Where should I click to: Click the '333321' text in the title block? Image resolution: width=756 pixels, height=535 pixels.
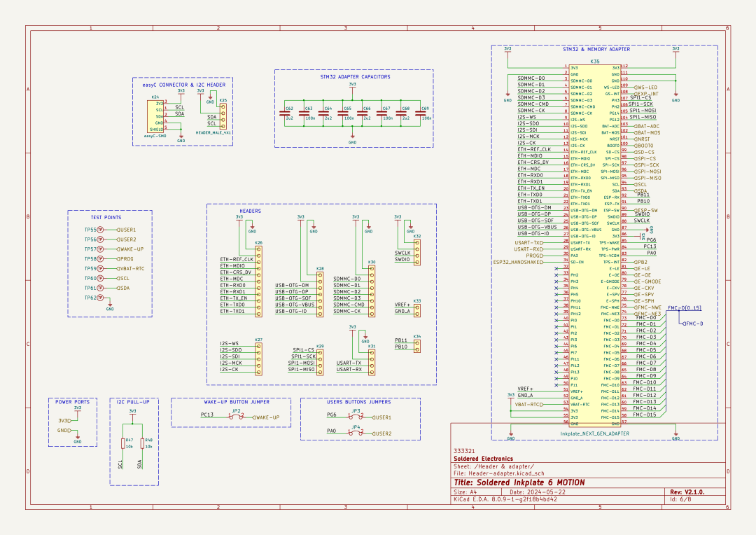pos(464,451)
